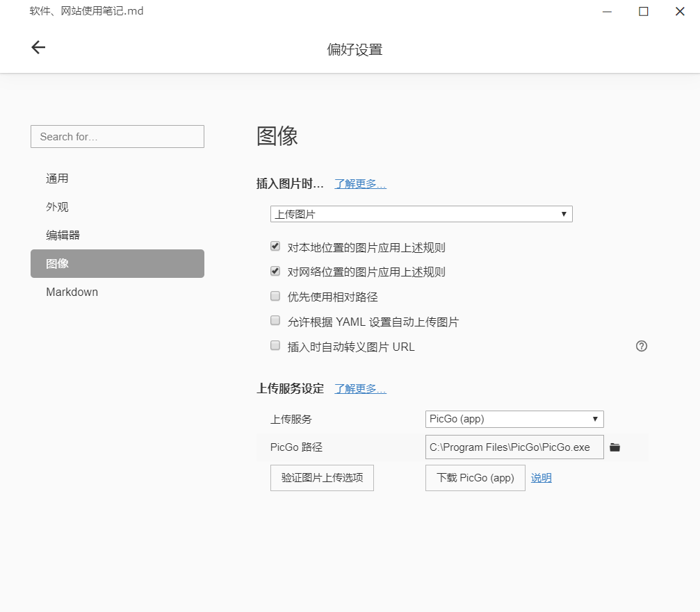Select 编辑器 in the sidebar
This screenshot has height=612, width=700.
click(x=117, y=235)
